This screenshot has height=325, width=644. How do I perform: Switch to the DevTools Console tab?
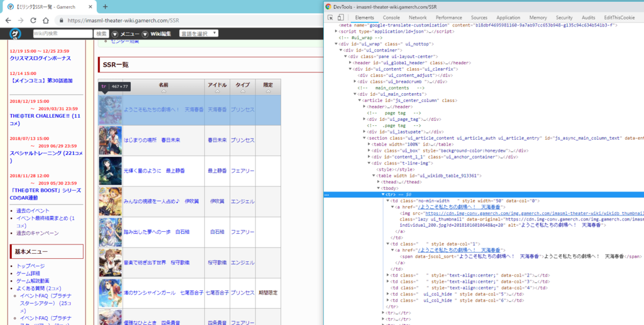(x=391, y=18)
